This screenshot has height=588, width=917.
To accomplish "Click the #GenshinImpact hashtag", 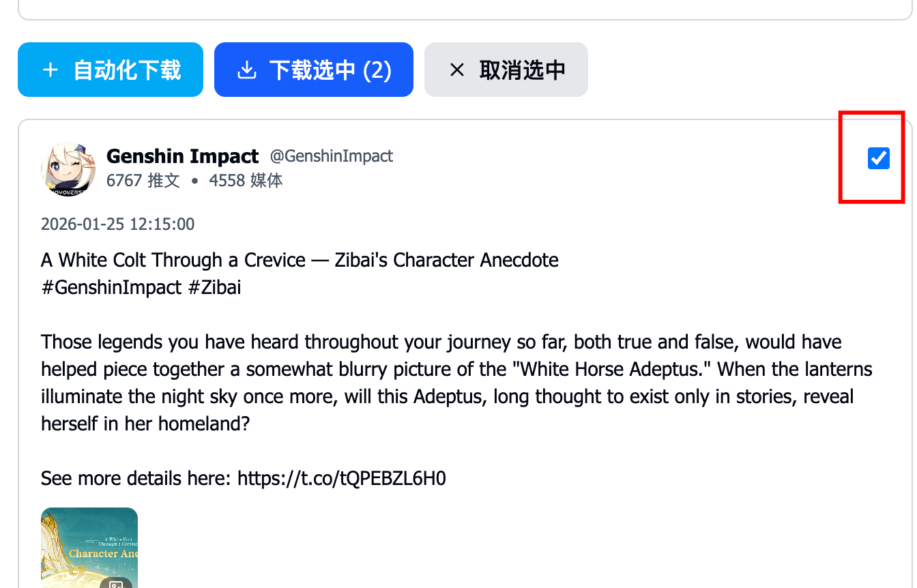I will click(111, 287).
